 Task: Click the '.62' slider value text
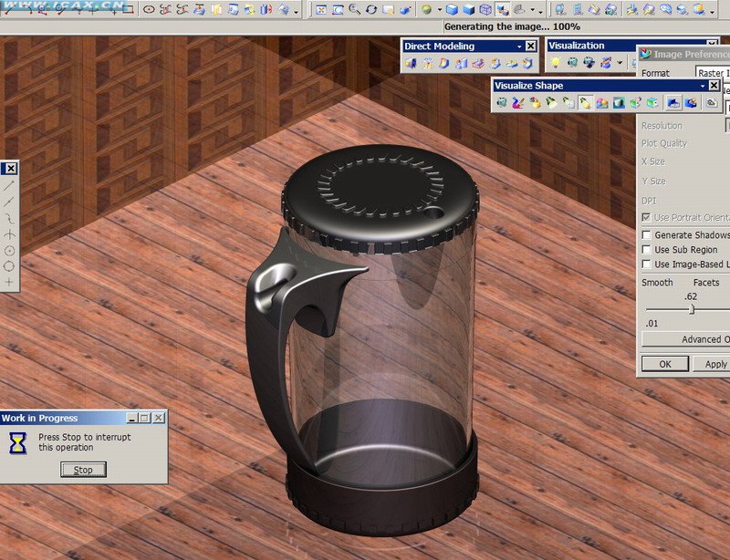point(691,296)
